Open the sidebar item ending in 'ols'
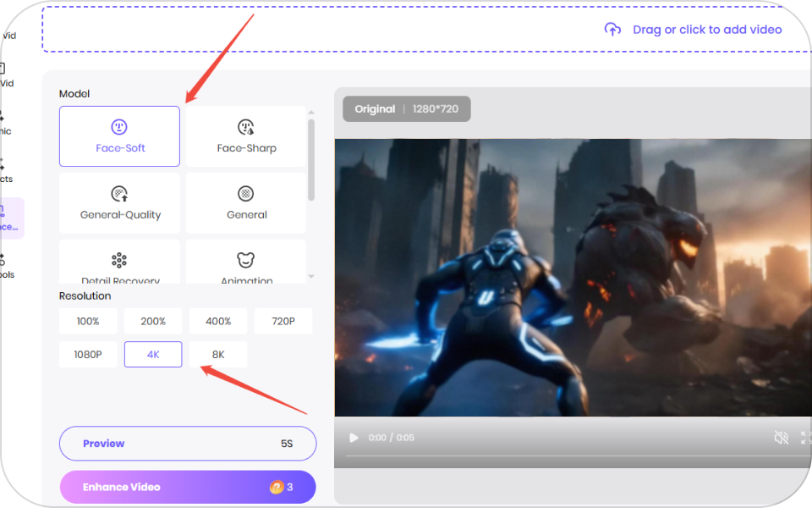The height and width of the screenshot is (508, 812). [x=7, y=266]
